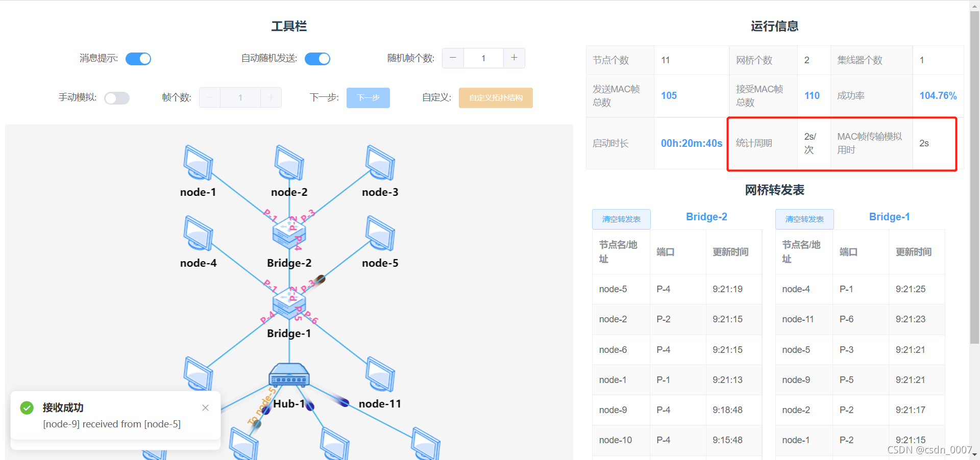980x460 pixels.
Task: Click the 网桥转发表 heading
Action: (774, 190)
